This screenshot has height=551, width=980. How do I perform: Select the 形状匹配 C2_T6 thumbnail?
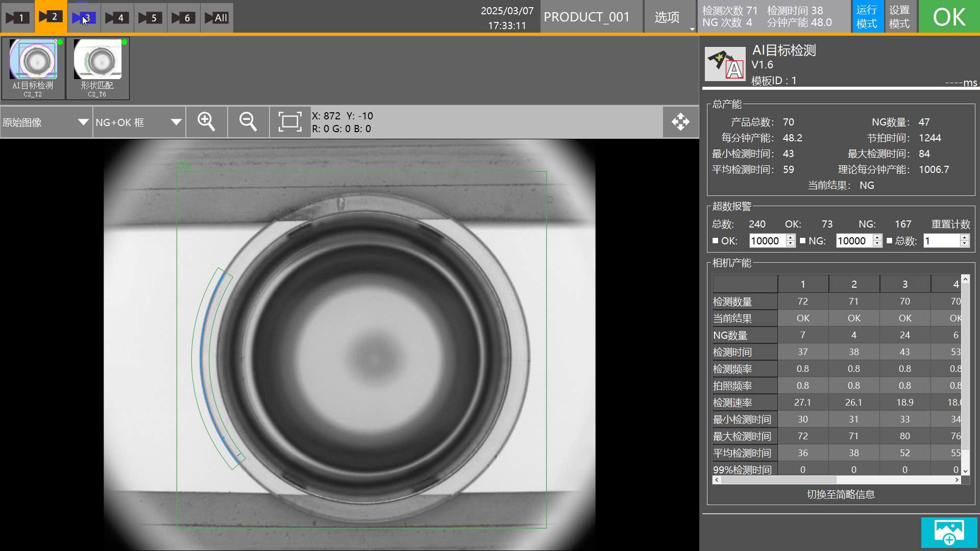click(x=97, y=68)
